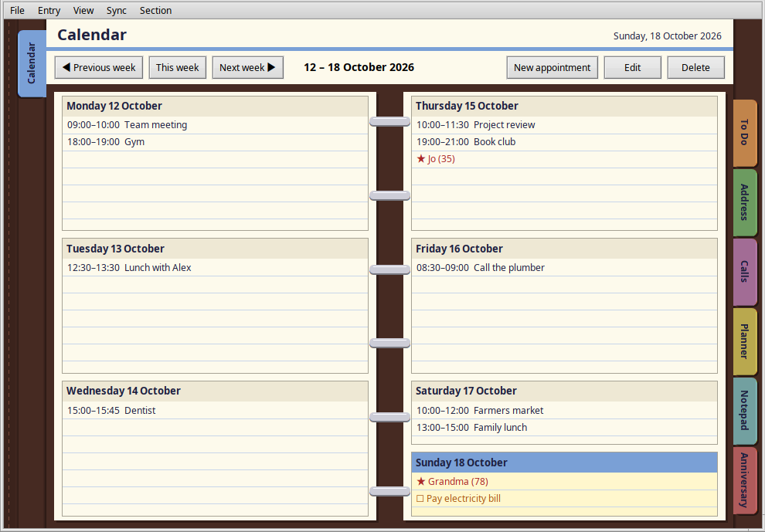The image size is (765, 532).
Task: Click the Friday 16 October header
Action: pos(565,249)
